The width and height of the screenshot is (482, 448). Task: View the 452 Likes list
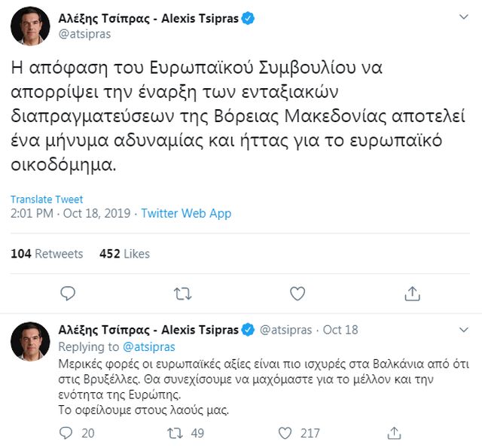[x=124, y=254]
